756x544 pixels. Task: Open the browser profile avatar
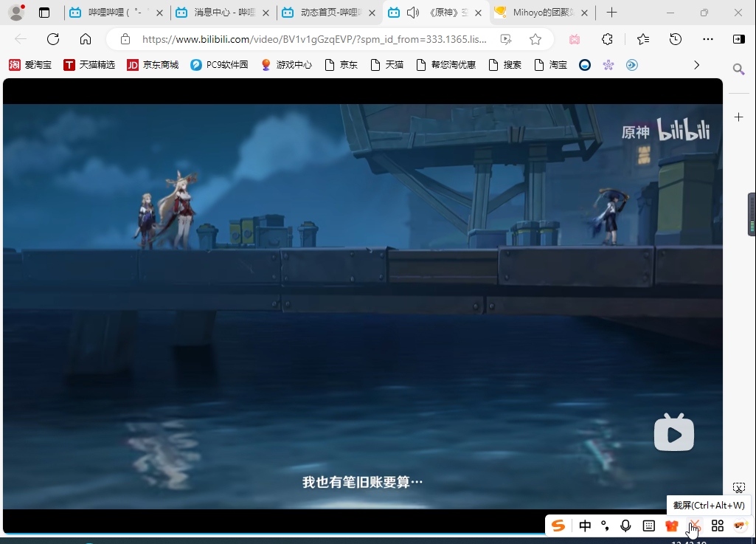pyautogui.click(x=16, y=13)
